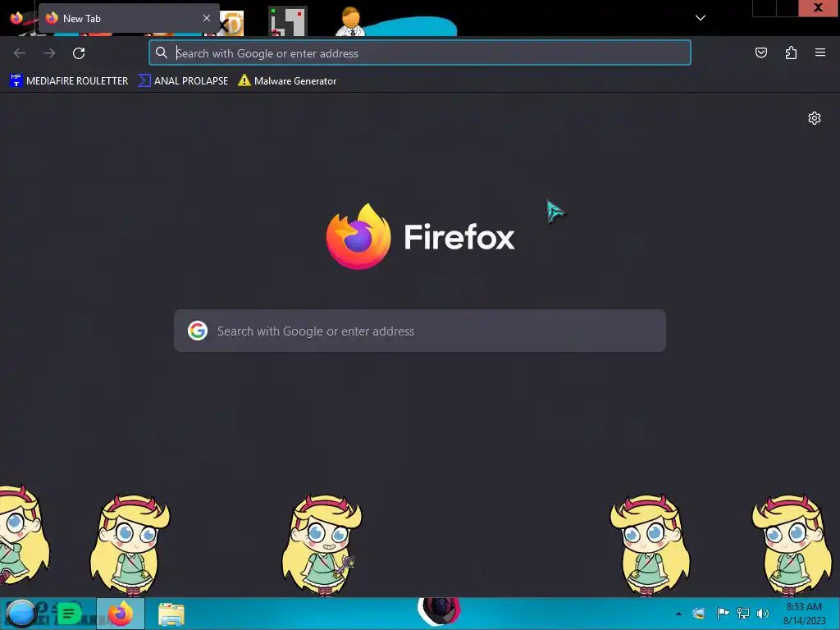Image resolution: width=840 pixels, height=630 pixels.
Task: Open File Explorer from the taskbar
Action: [x=171, y=614]
